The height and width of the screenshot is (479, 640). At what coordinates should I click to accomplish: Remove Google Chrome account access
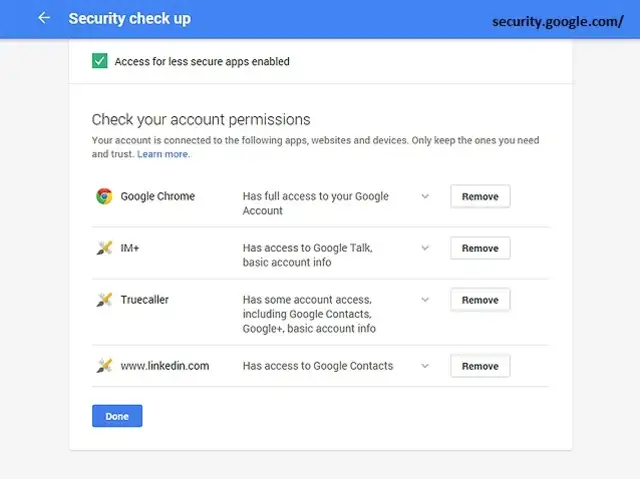480,196
